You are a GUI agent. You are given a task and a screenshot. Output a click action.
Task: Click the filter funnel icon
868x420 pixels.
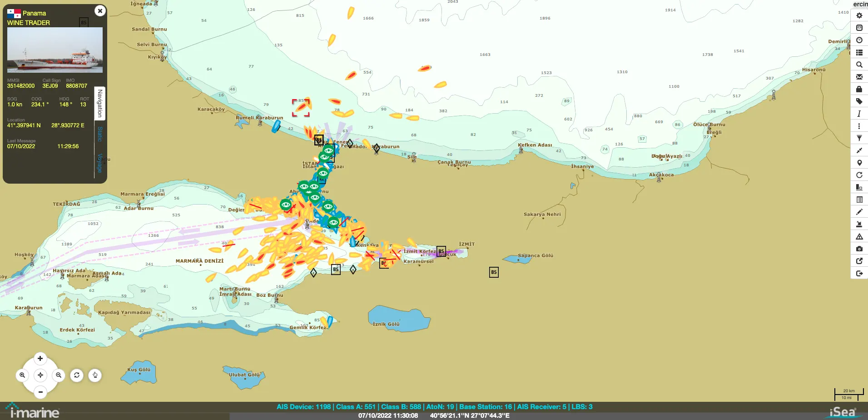pos(859,138)
